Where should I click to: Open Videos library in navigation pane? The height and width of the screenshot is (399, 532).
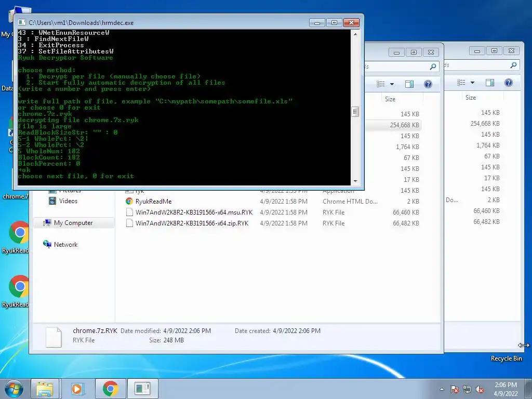[x=68, y=201]
